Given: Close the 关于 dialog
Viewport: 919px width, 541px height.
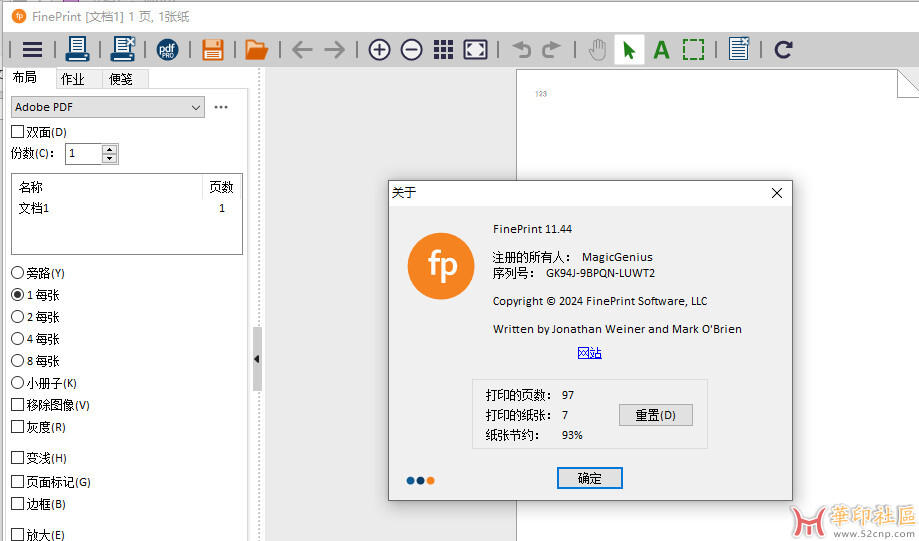Looking at the screenshot, I should click(777, 193).
